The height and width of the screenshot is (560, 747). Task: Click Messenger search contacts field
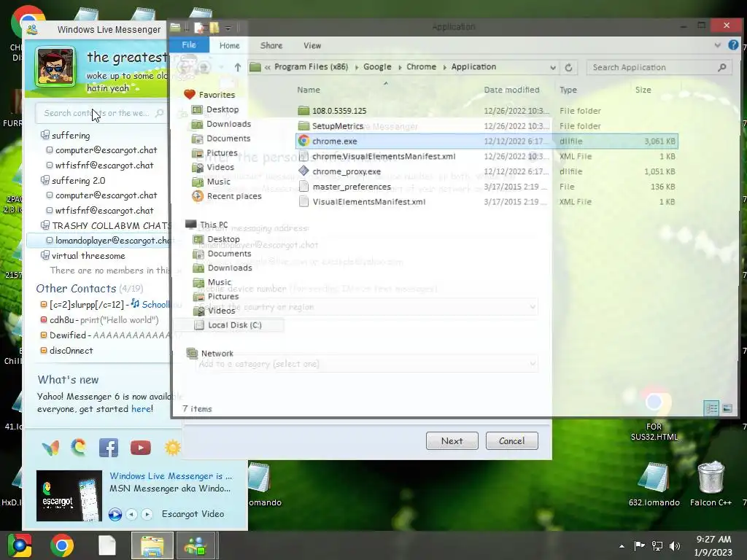tap(101, 113)
